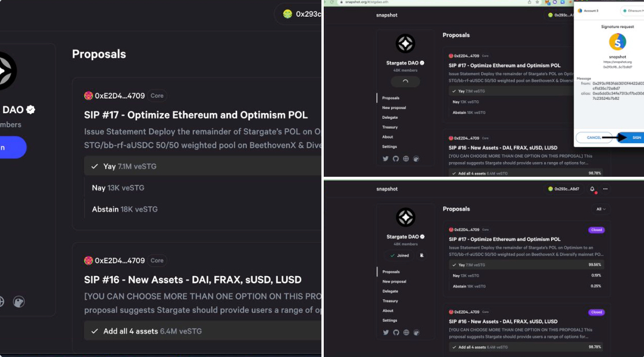Expand the All proposals filter dropdown
Screen dimensions: 644x357
tap(601, 209)
